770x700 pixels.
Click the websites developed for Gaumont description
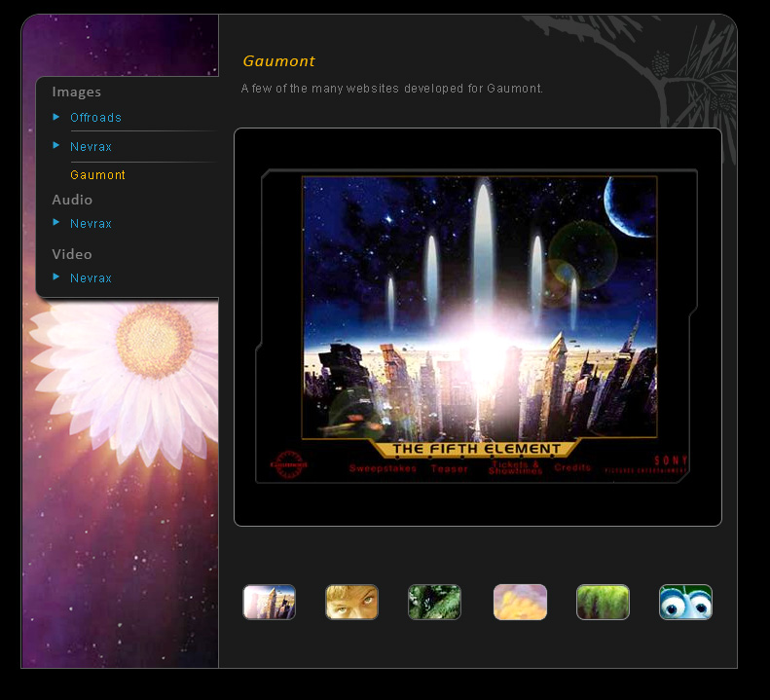(x=392, y=89)
